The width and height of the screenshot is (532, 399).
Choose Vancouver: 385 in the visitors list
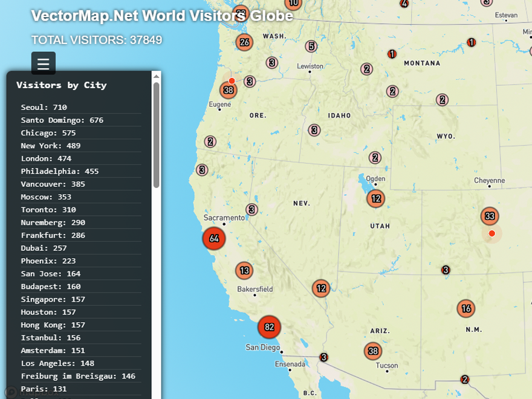pos(53,184)
